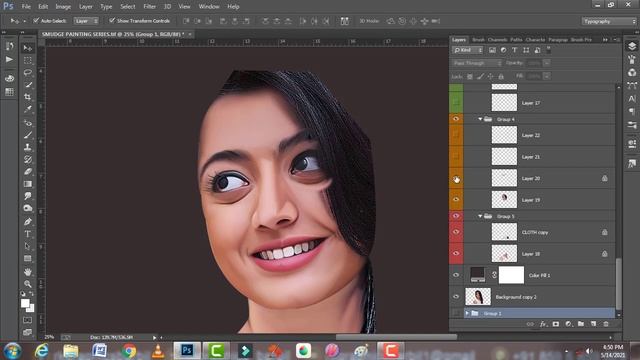Switch to the Channels tab
This screenshot has height=360, width=640.
pos(497,40)
